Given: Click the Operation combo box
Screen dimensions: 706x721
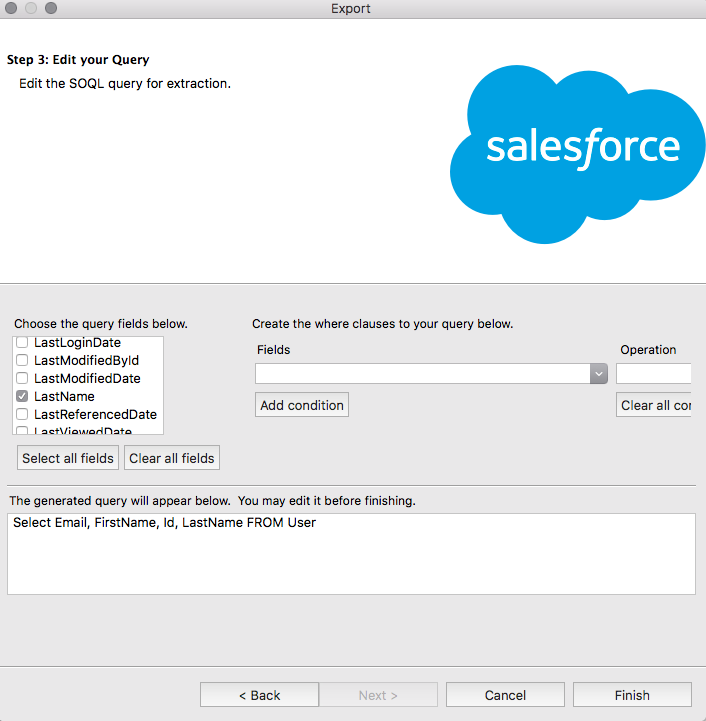Looking at the screenshot, I should coord(653,373).
